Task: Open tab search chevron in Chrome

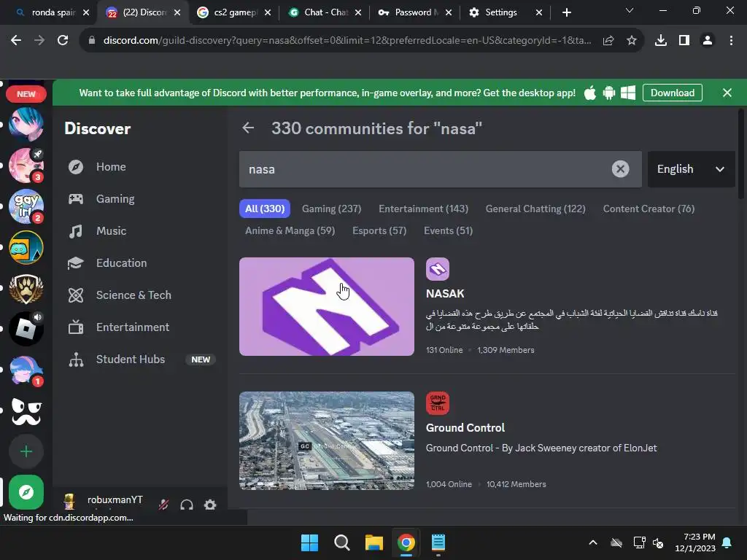Action: pos(630,10)
